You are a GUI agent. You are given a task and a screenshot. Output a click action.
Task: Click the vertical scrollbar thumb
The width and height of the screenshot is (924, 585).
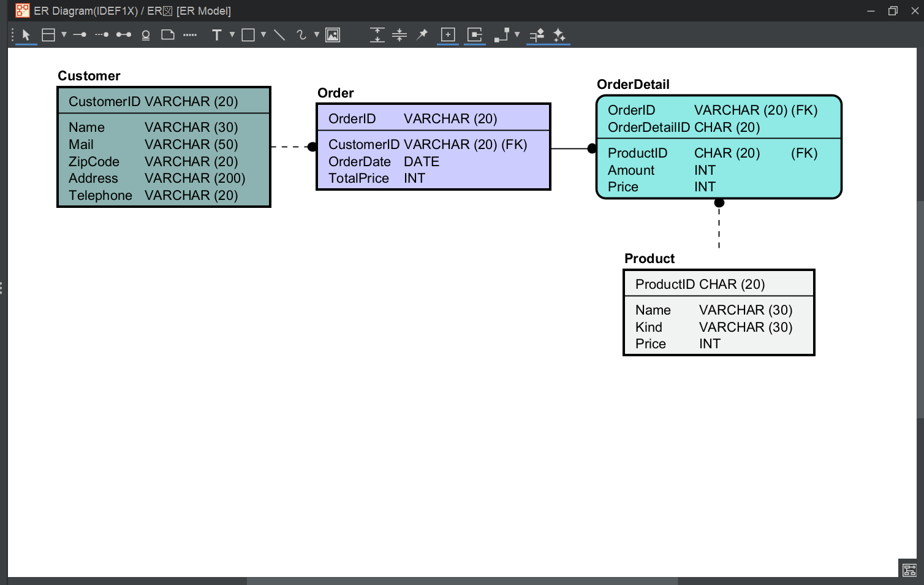pos(920,310)
